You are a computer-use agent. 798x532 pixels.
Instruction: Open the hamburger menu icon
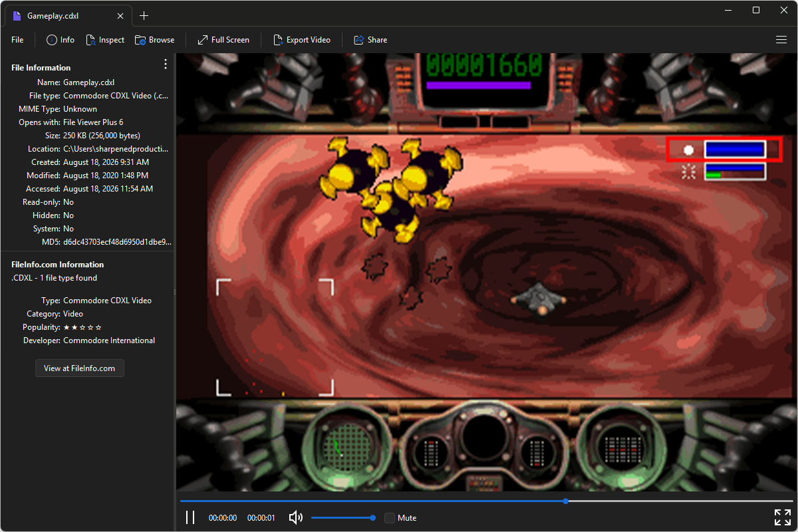(x=781, y=40)
